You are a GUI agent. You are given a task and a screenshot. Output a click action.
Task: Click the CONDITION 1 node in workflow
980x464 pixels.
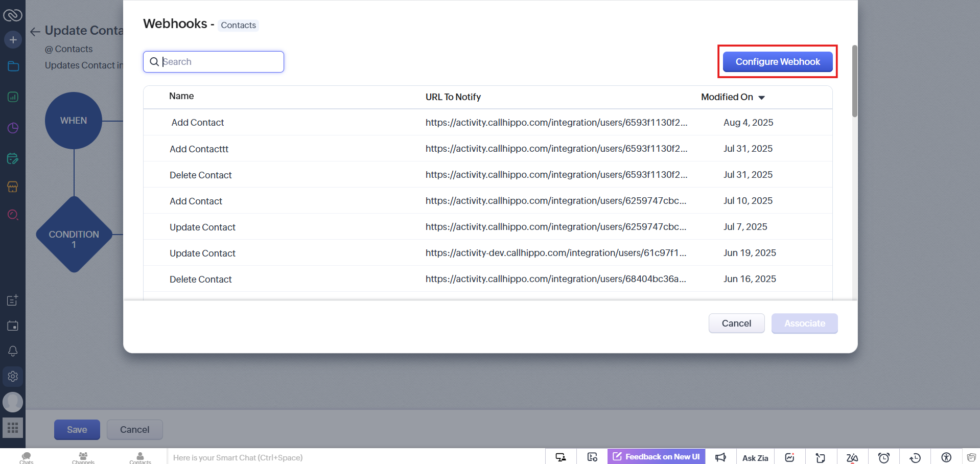(74, 235)
